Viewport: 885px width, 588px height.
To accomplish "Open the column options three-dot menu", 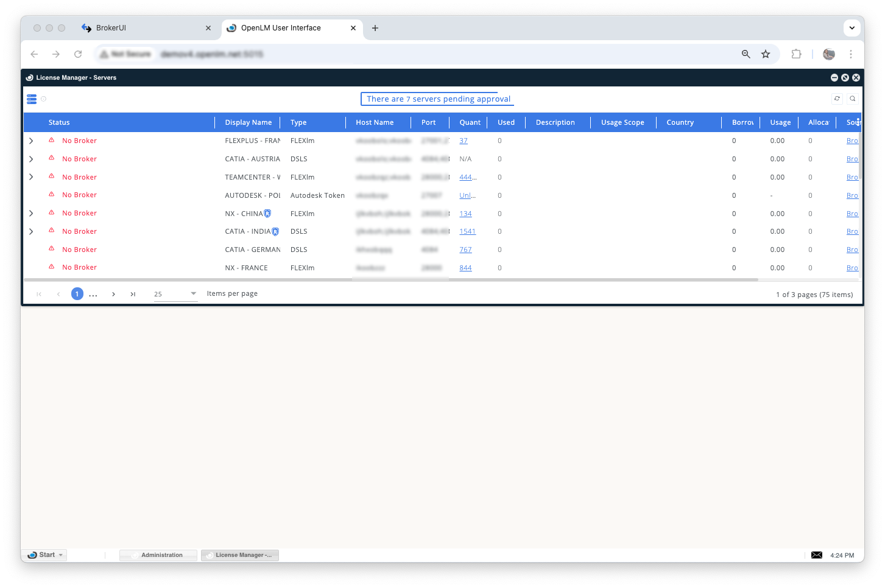I will click(858, 122).
